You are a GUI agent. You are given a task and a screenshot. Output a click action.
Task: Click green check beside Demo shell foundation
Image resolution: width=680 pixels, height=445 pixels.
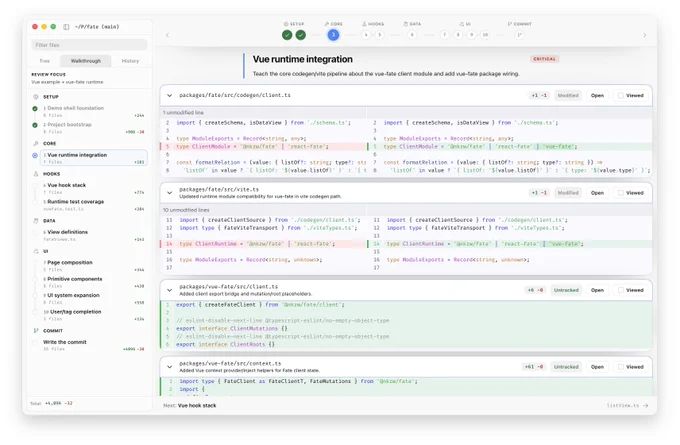35,108
